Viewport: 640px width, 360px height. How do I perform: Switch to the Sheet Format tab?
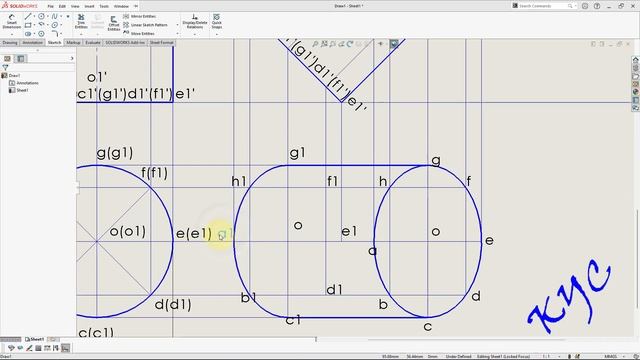point(162,42)
